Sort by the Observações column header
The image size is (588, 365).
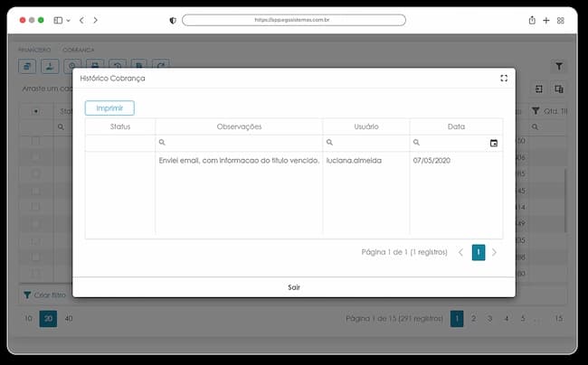239,126
